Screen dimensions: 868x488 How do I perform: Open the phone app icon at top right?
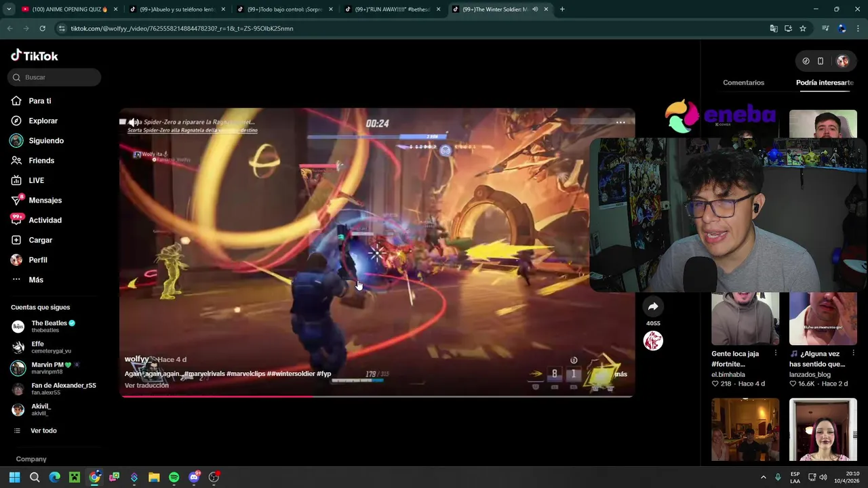(821, 61)
